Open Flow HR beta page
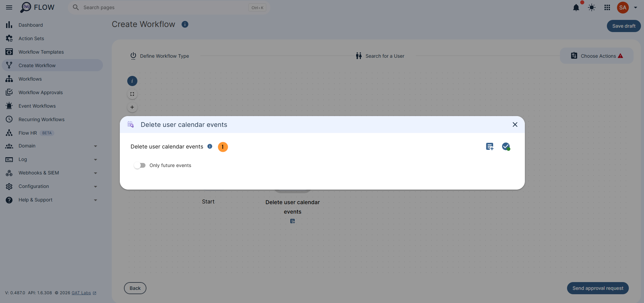 [x=52, y=133]
